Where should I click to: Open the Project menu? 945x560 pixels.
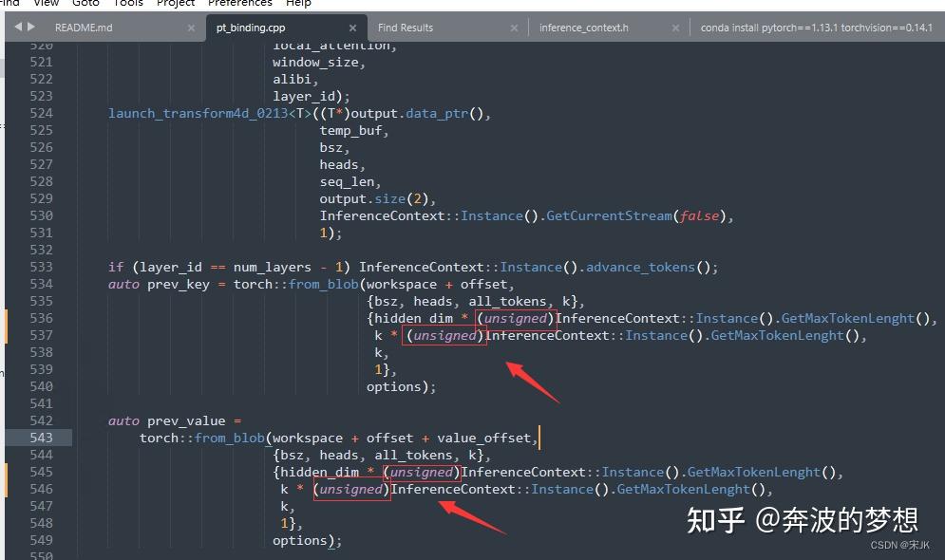pyautogui.click(x=176, y=3)
